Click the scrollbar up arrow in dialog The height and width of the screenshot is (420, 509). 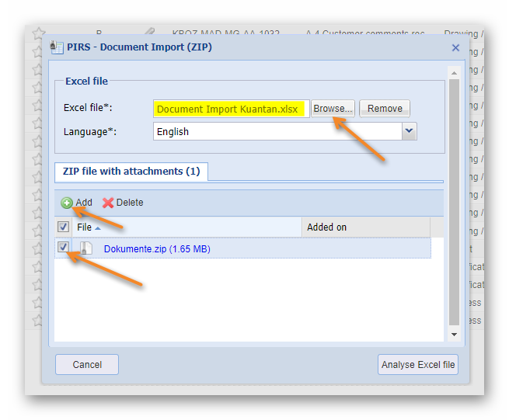[454, 73]
